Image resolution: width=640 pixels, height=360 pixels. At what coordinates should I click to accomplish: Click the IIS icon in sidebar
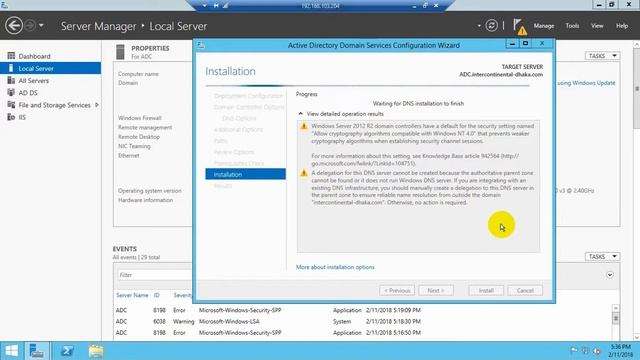[11, 117]
